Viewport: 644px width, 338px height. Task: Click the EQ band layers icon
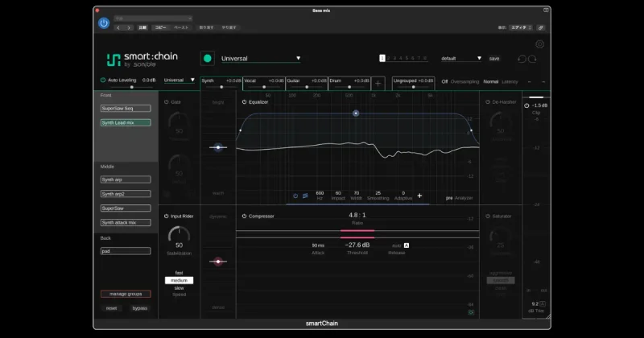tap(305, 196)
